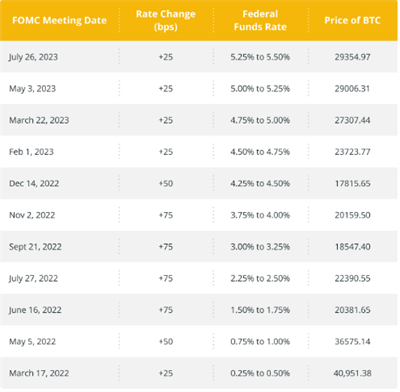This screenshot has height=392, width=400.
Task: Click the BTC price 27307.44
Action: 352,120
